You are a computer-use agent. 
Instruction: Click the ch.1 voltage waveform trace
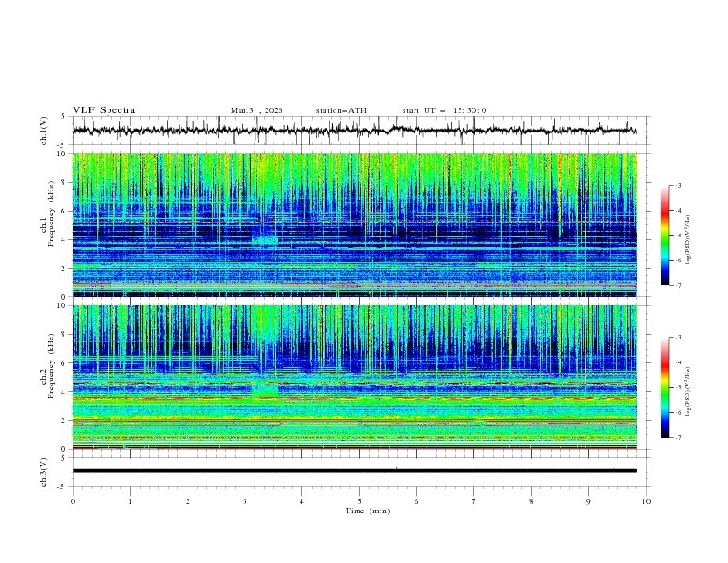click(x=354, y=131)
